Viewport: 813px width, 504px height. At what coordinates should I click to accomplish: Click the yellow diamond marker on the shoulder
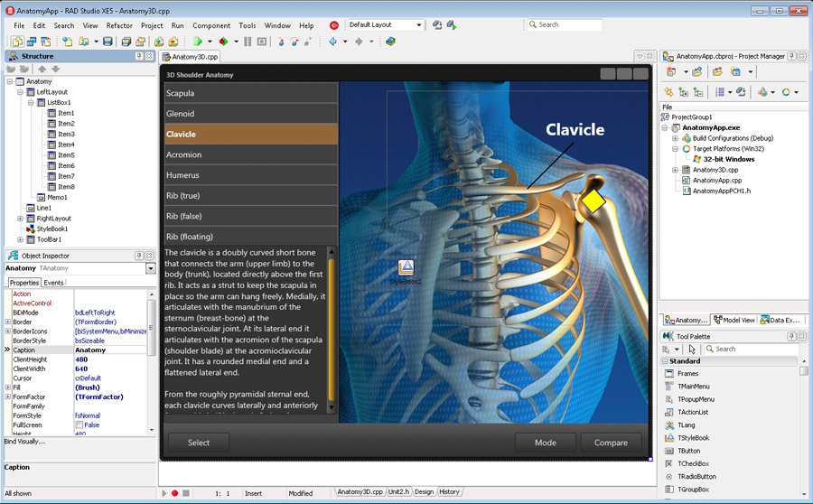tap(593, 201)
